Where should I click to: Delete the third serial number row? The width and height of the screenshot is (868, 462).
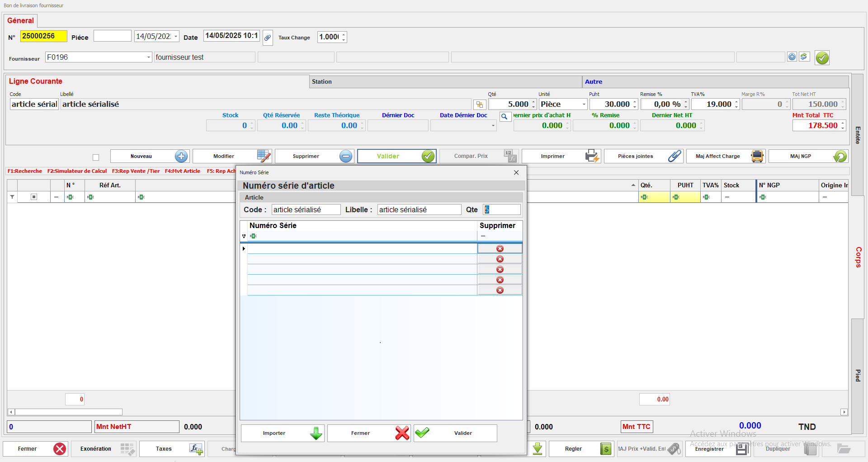click(x=500, y=269)
